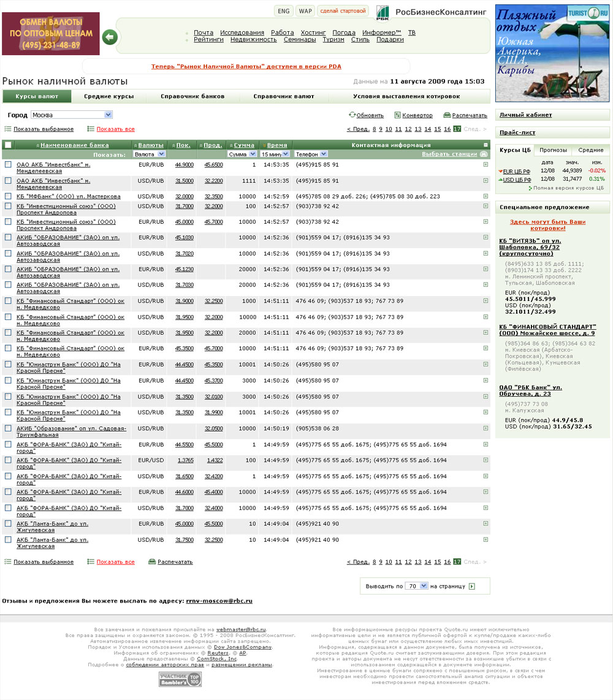Screen dimensions: 613x700
Task: Open the Сумма filter dropdown
Action: point(242,154)
